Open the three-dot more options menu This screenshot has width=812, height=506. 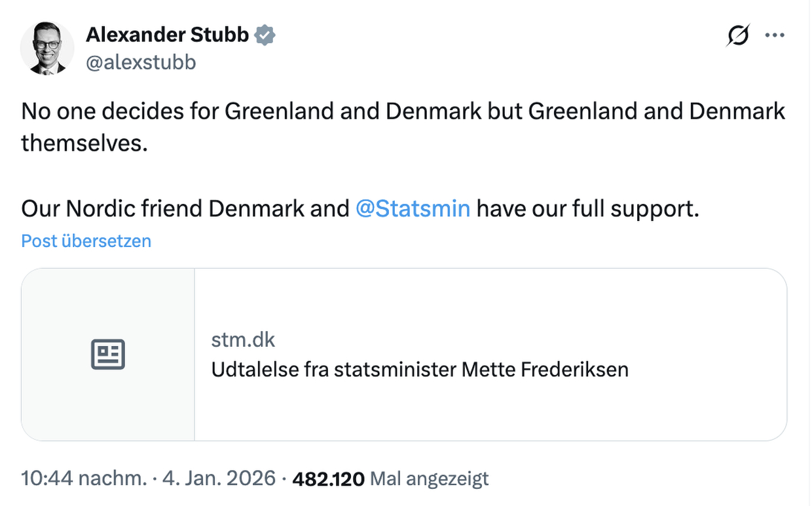pyautogui.click(x=775, y=35)
